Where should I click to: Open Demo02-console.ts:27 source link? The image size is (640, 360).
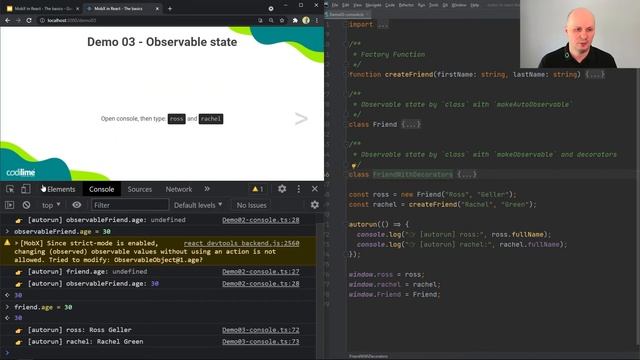click(x=260, y=271)
